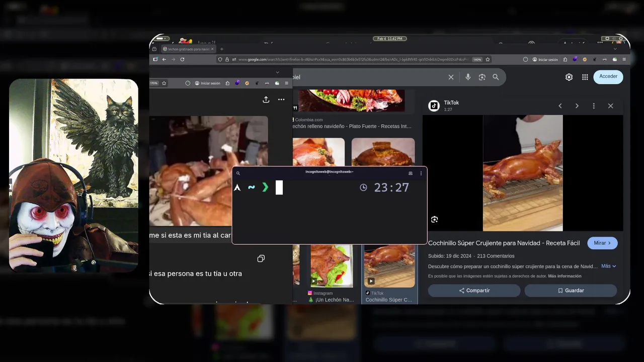Start voice search with microphone icon
This screenshot has height=362, width=644.
pyautogui.click(x=468, y=77)
